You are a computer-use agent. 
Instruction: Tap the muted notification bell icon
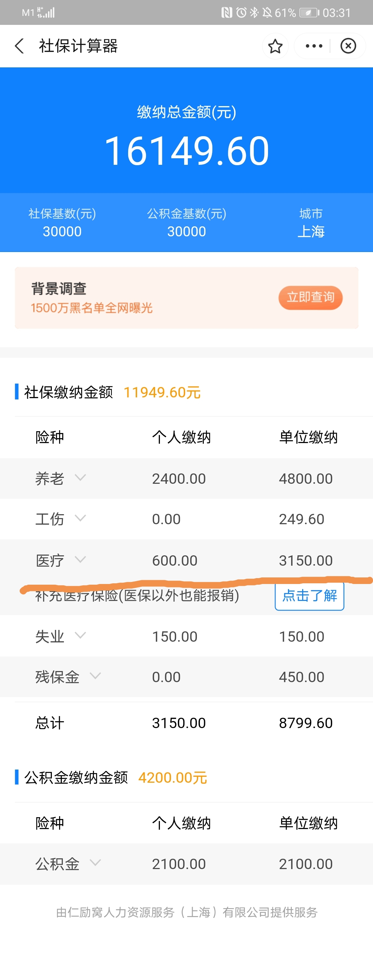(x=267, y=13)
